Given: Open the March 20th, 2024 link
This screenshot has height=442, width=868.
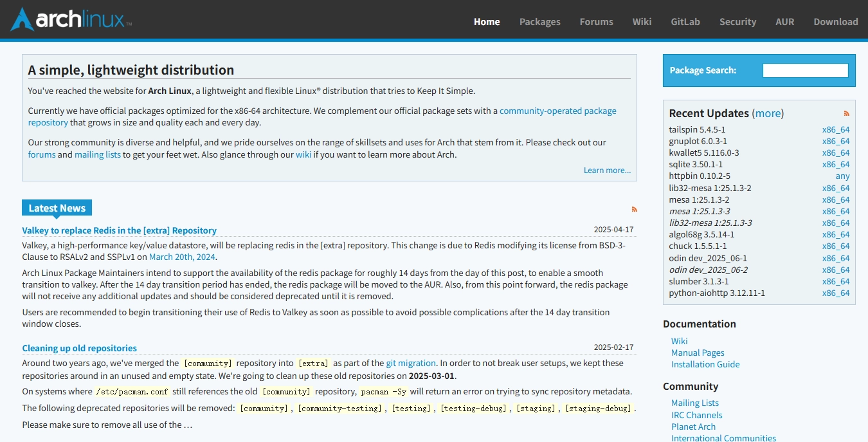Looking at the screenshot, I should [x=182, y=257].
